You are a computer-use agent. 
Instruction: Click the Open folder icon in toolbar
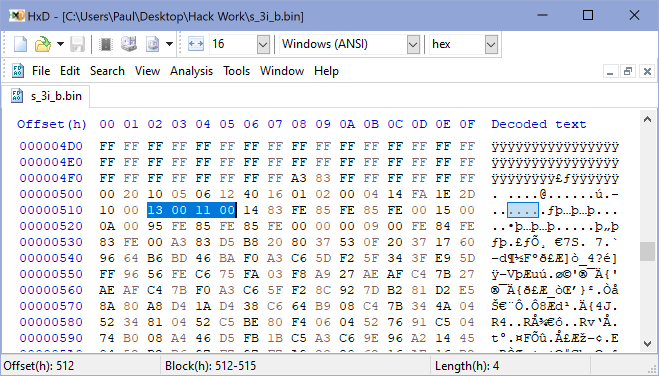[42, 44]
